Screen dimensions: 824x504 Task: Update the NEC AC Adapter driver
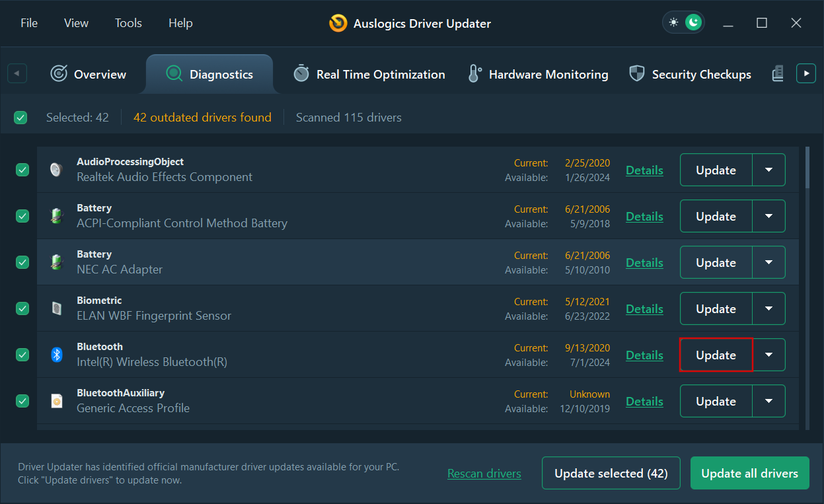(x=716, y=262)
